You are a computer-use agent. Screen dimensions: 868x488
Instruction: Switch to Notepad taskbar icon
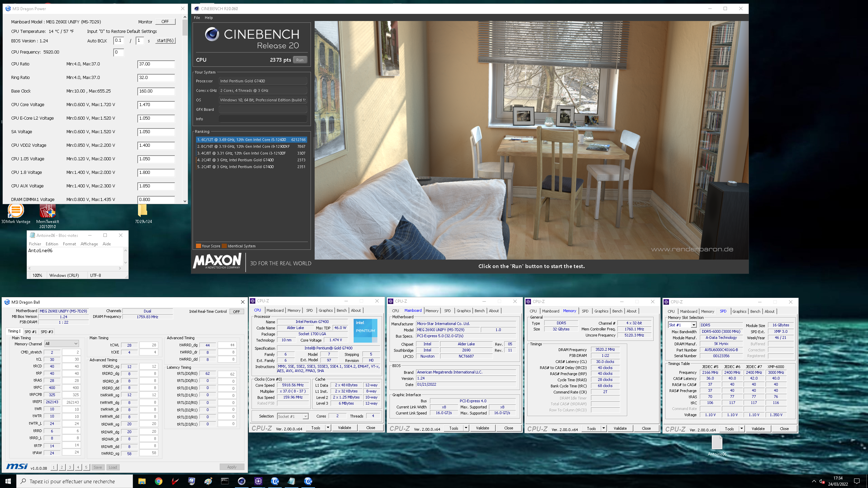[x=291, y=481]
